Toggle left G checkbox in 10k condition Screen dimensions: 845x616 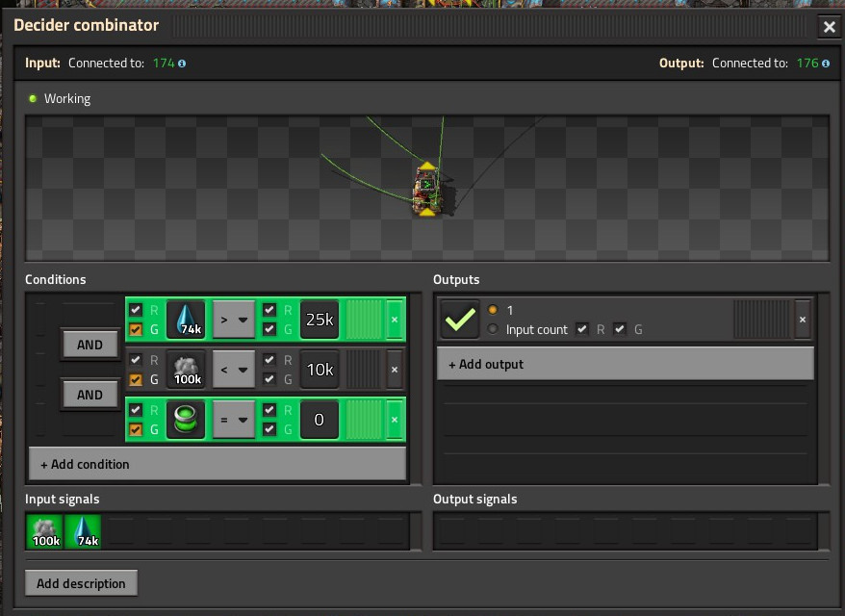(136, 379)
